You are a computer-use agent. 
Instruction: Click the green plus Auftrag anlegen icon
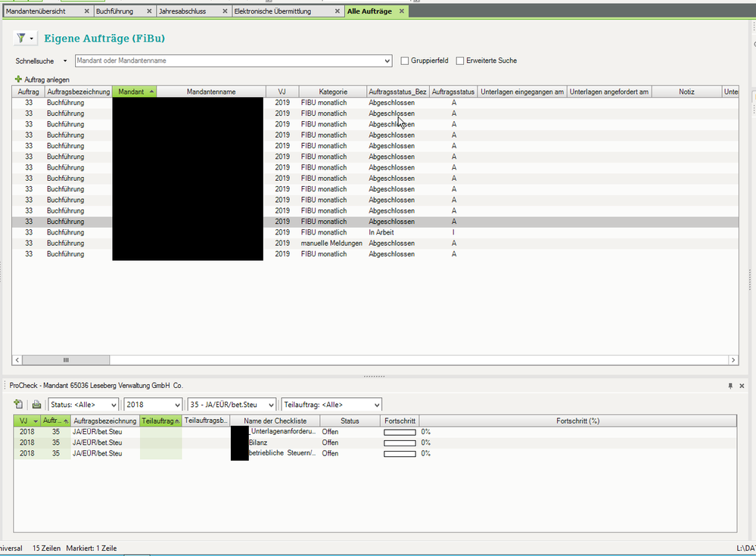coord(18,79)
